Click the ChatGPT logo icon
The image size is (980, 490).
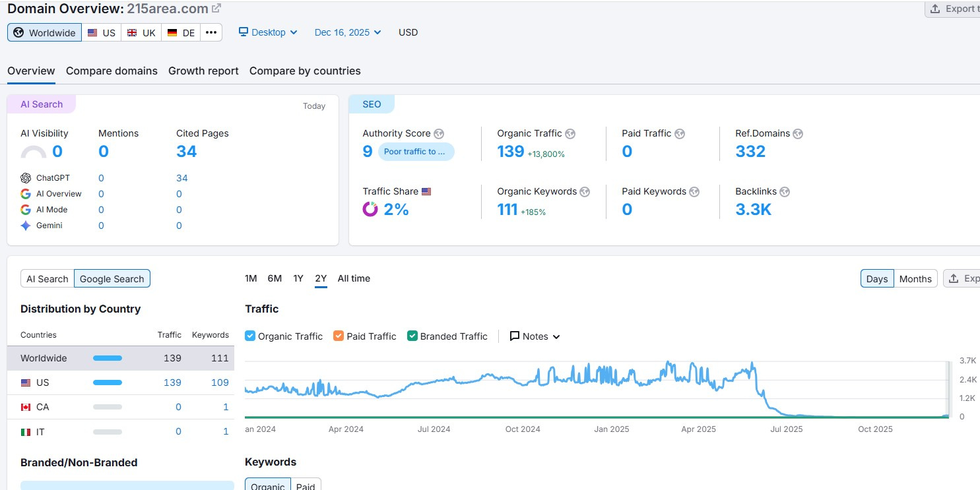tap(26, 178)
